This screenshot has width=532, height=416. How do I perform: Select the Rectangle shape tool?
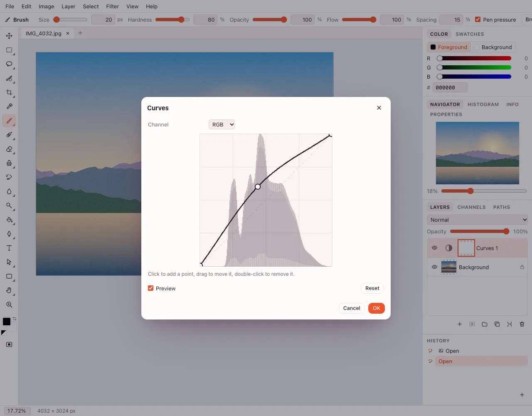[x=9, y=276]
